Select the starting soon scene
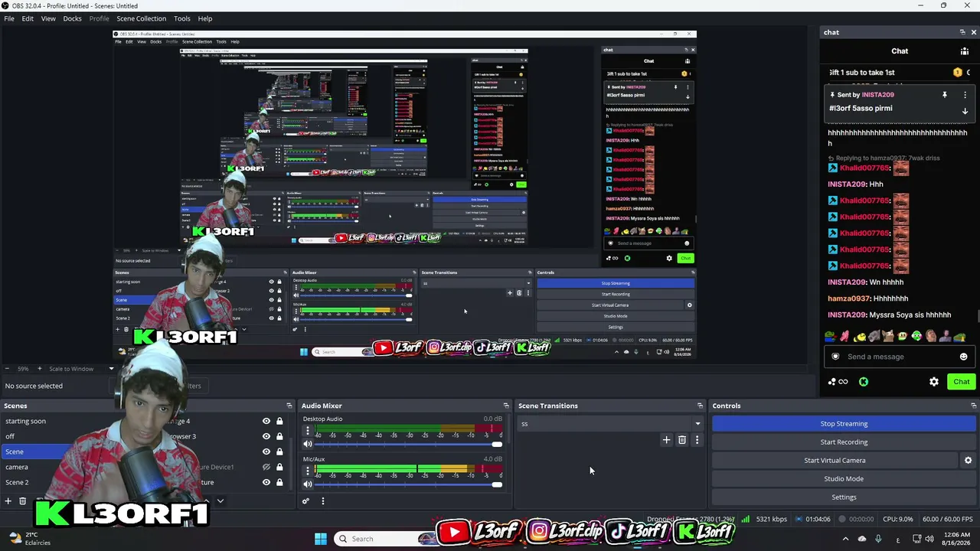980x551 pixels. coord(25,421)
